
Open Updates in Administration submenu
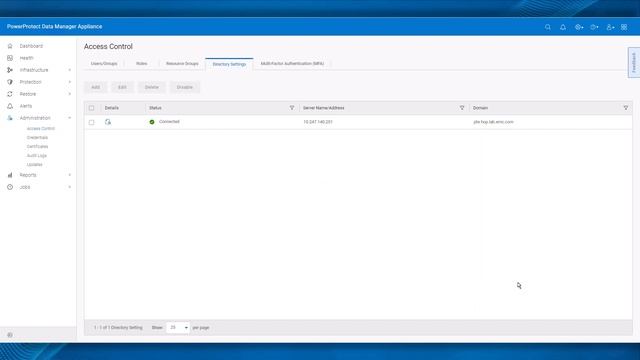tap(34, 164)
